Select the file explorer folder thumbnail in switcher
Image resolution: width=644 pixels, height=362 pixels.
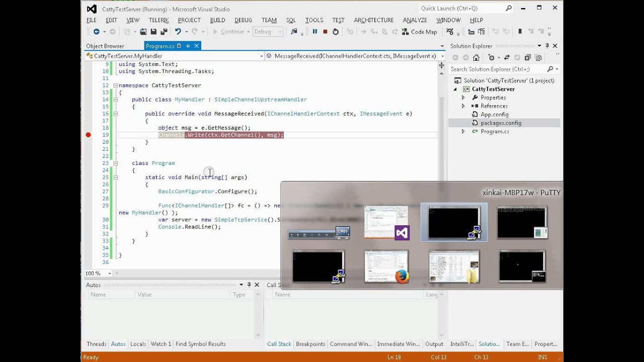pyautogui.click(x=454, y=266)
